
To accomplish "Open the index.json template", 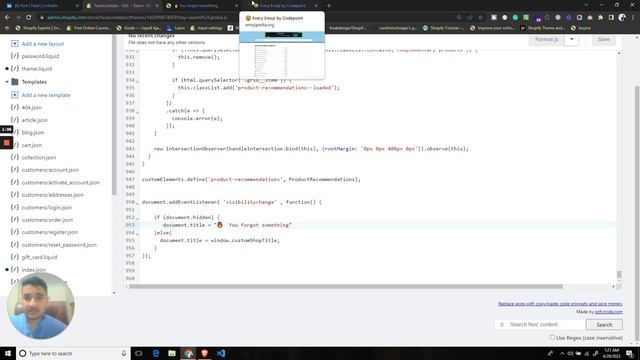I will (x=33, y=270).
